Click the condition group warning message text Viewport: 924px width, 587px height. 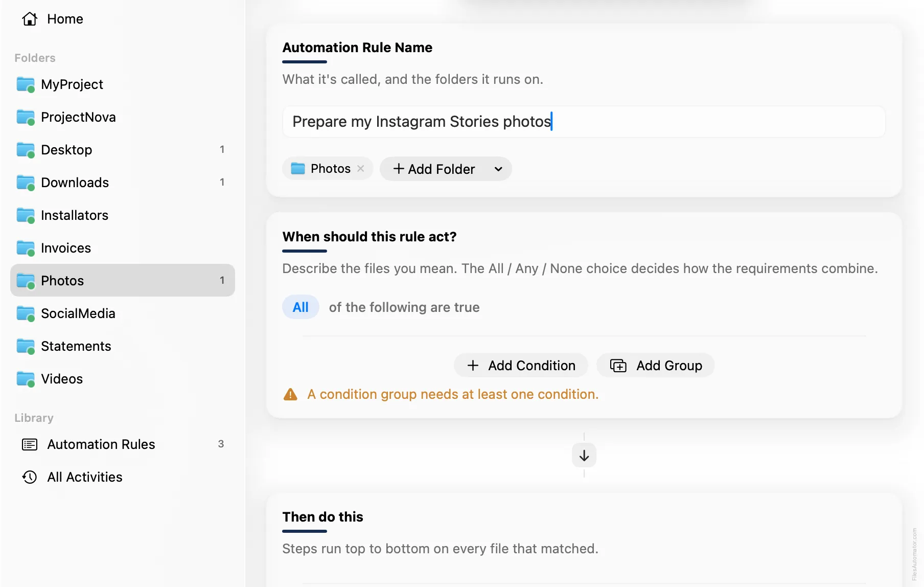453,394
